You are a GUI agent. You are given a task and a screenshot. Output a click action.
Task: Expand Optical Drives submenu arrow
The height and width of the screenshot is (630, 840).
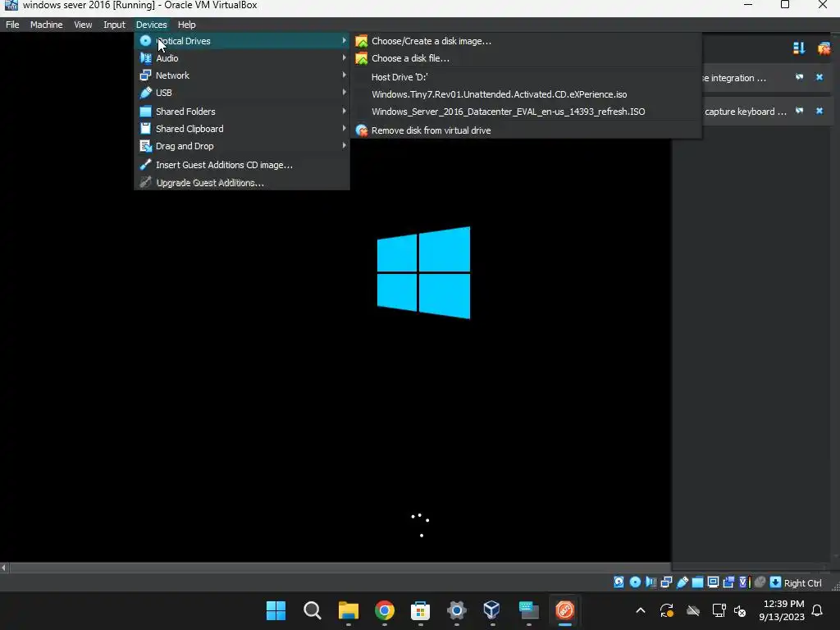pyautogui.click(x=344, y=40)
